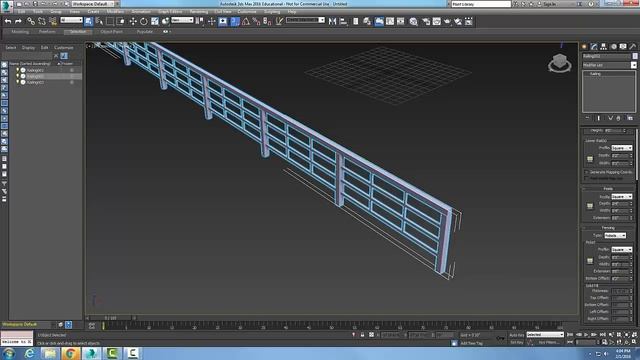The width and height of the screenshot is (640, 360).
Task: Open the Rendering menu
Action: pos(199,12)
